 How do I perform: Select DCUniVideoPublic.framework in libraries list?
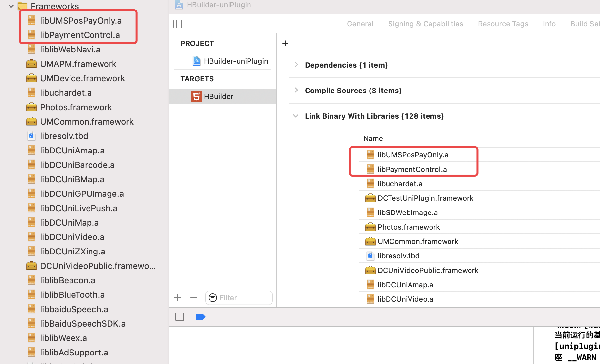pos(428,270)
